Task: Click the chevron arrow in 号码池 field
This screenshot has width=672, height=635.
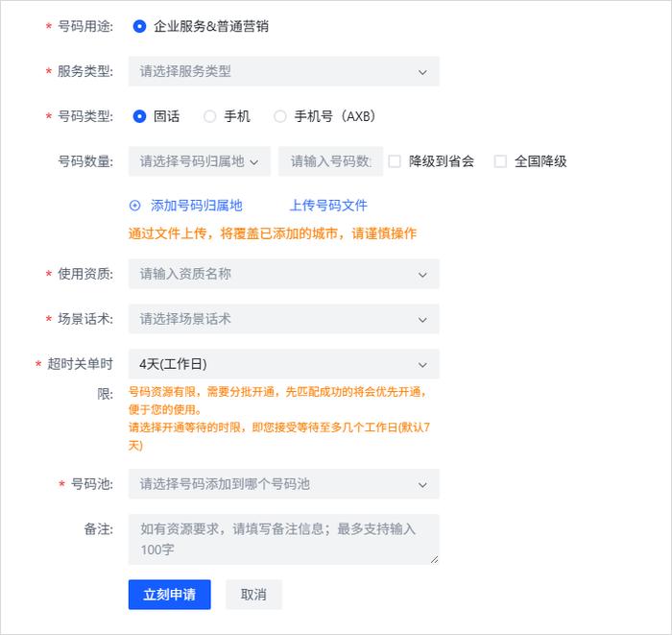Action: click(x=422, y=484)
